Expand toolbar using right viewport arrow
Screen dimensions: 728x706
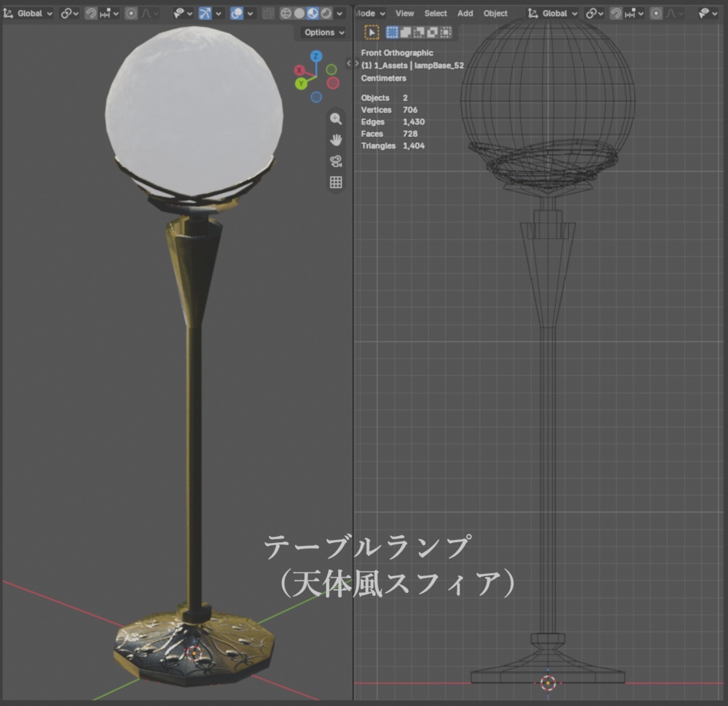pos(357,63)
